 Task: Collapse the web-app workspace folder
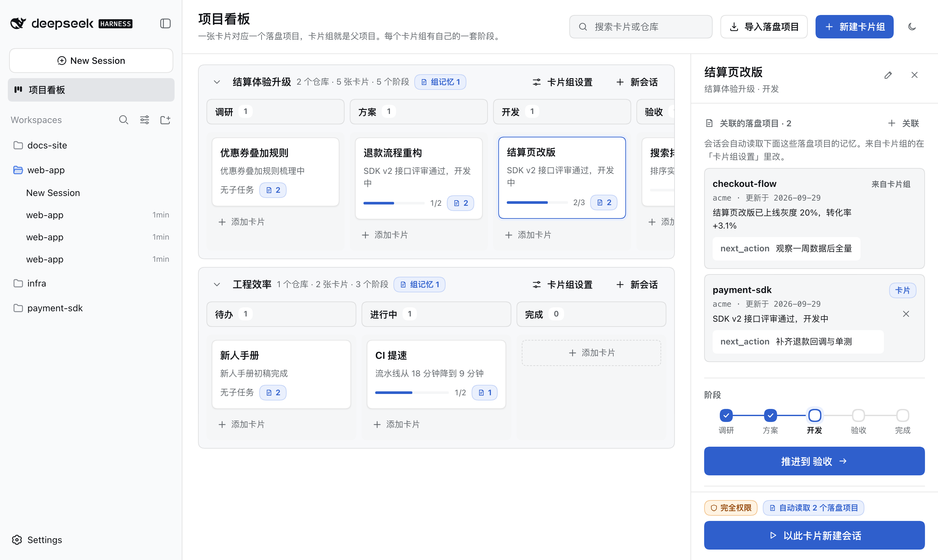click(x=91, y=170)
